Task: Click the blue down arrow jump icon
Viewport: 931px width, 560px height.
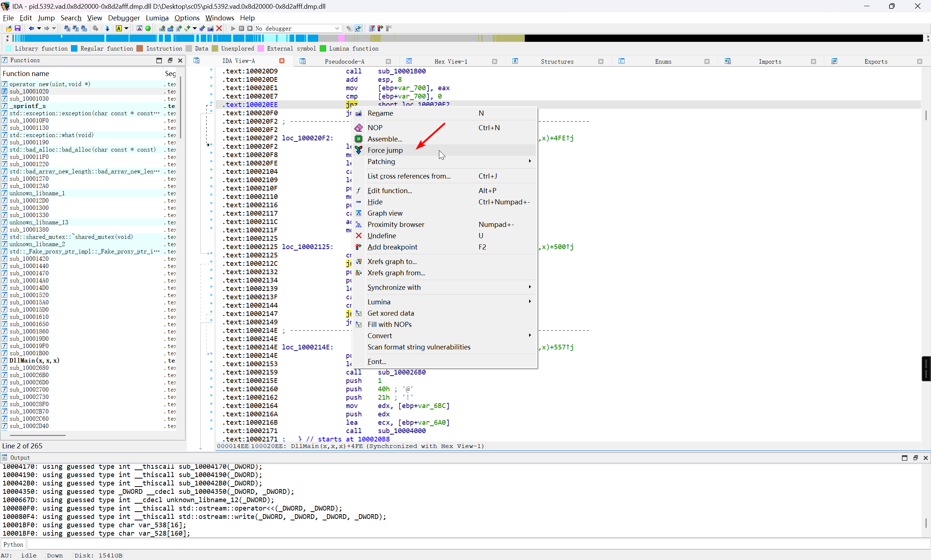Action: coord(107,28)
